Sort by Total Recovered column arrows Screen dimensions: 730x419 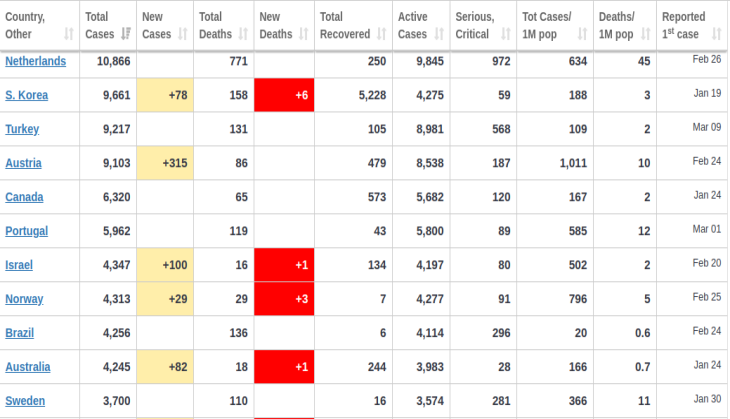tap(382, 34)
